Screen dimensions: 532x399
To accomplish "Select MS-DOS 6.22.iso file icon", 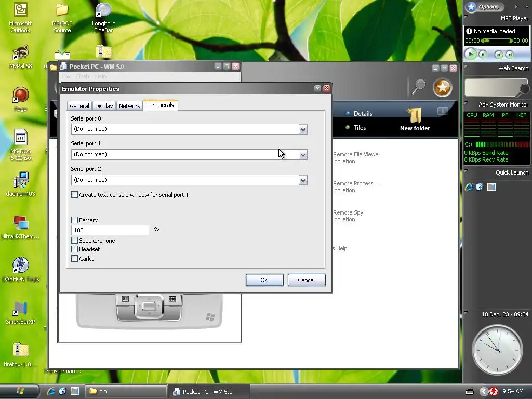I will (x=20, y=145).
